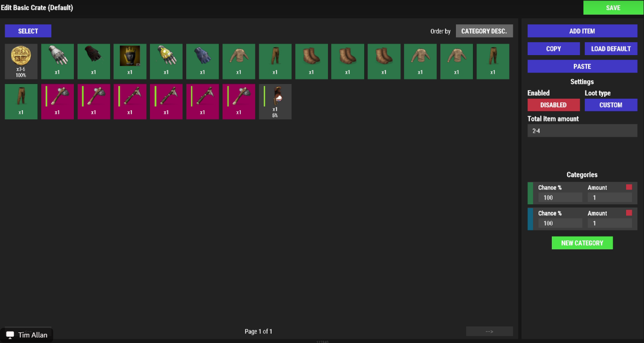The height and width of the screenshot is (343, 644).
Task: Click the 5% chance lantern item
Action: point(275,101)
